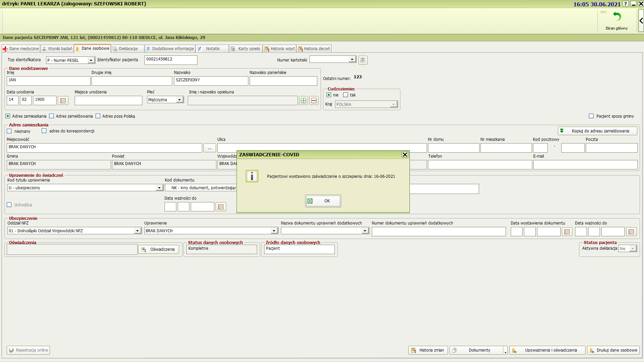644x362 pixels.
Task: Expand the Kod tytułu uprawnienia dropdown
Action: pos(159,188)
